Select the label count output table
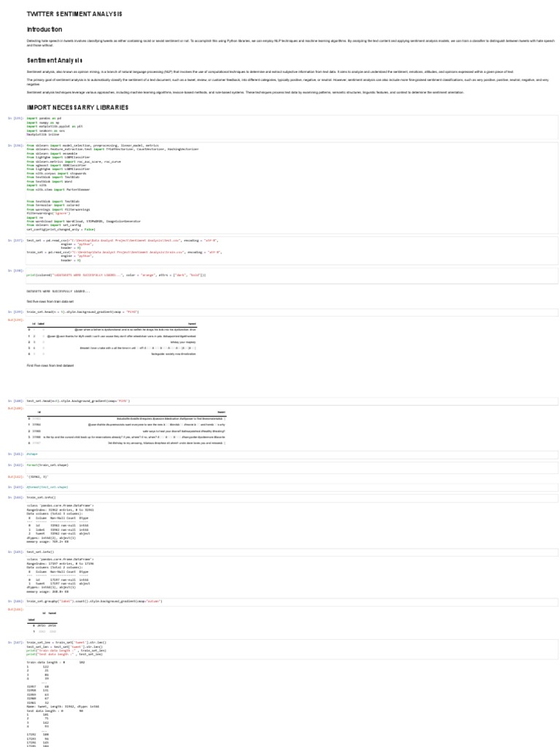560x747 pixels. (42, 622)
